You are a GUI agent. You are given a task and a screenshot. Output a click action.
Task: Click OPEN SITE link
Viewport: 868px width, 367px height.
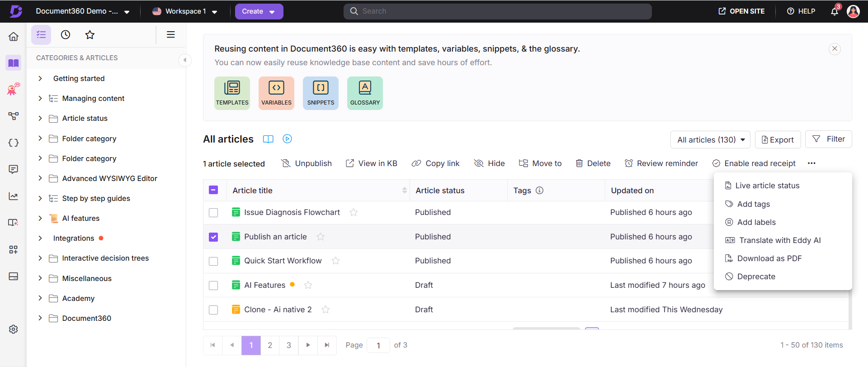point(741,11)
